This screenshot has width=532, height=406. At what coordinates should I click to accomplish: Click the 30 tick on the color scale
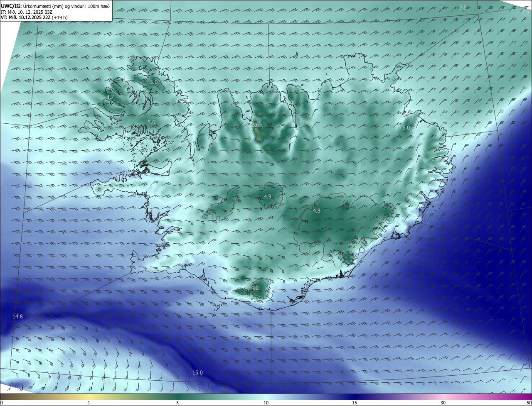[x=443, y=403]
